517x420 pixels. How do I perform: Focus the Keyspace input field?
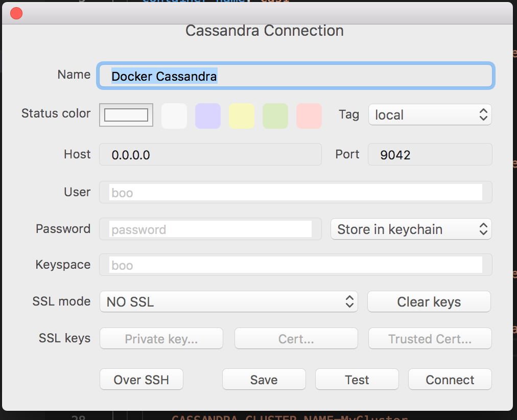click(295, 265)
